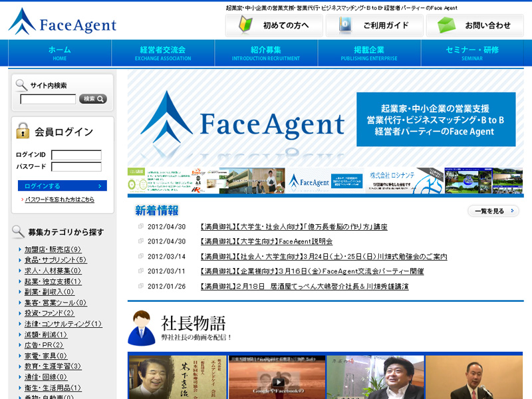The height and width of the screenshot is (399, 532).
Task: Open news about FaceAgent交流会パーティー開催
Action: 312,271
